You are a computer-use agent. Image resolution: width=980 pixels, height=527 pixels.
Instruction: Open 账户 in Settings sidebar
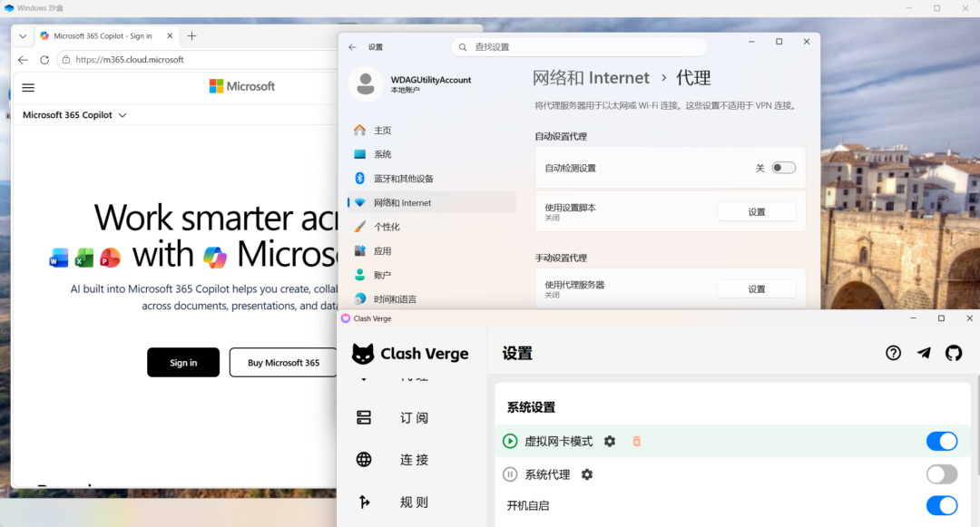431,275
